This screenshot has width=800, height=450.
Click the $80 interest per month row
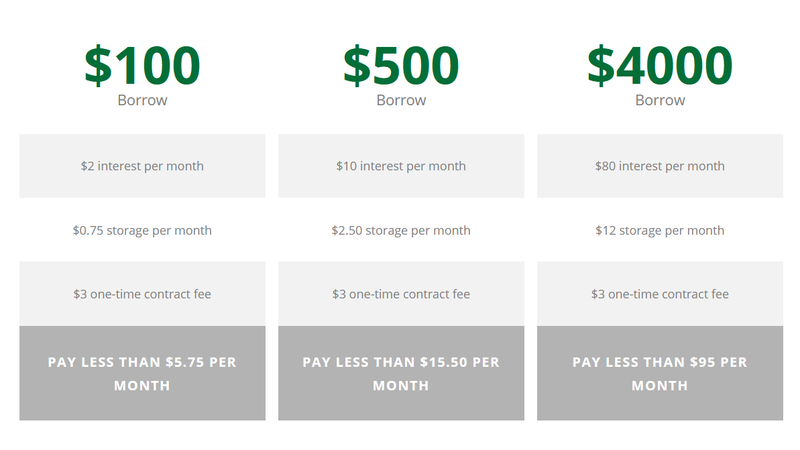pyautogui.click(x=660, y=166)
